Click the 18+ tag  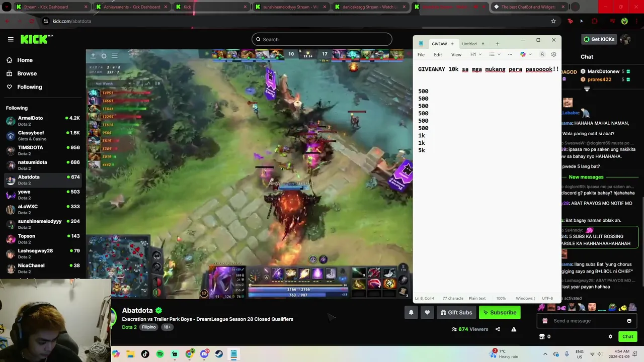(167, 327)
